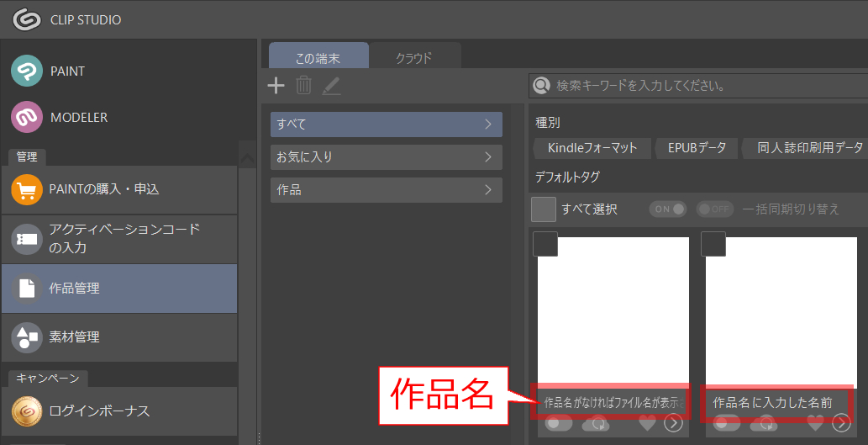Favorite the ファイル名が表示 card with heart
Screen dimensions: 868x445
coord(646,423)
